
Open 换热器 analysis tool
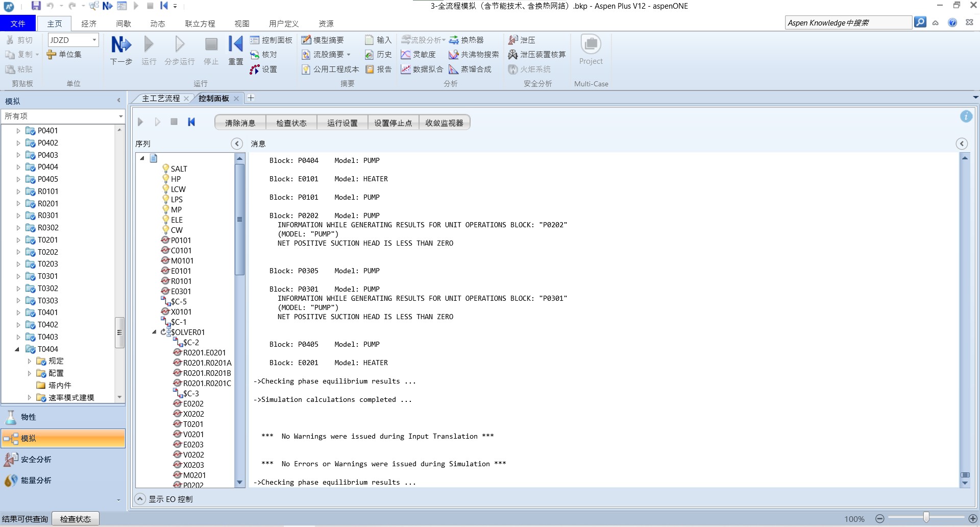click(x=466, y=40)
